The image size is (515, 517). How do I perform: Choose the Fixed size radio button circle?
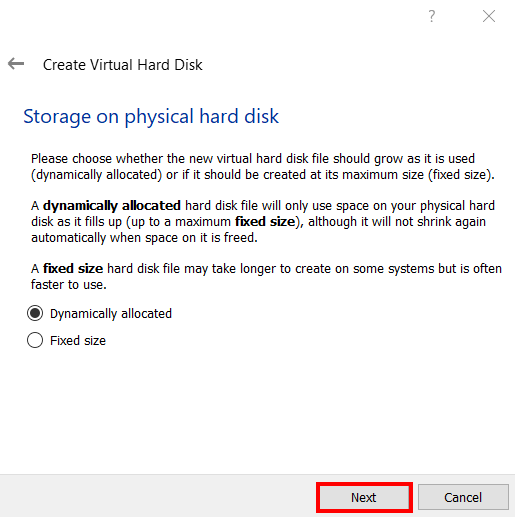tap(35, 340)
